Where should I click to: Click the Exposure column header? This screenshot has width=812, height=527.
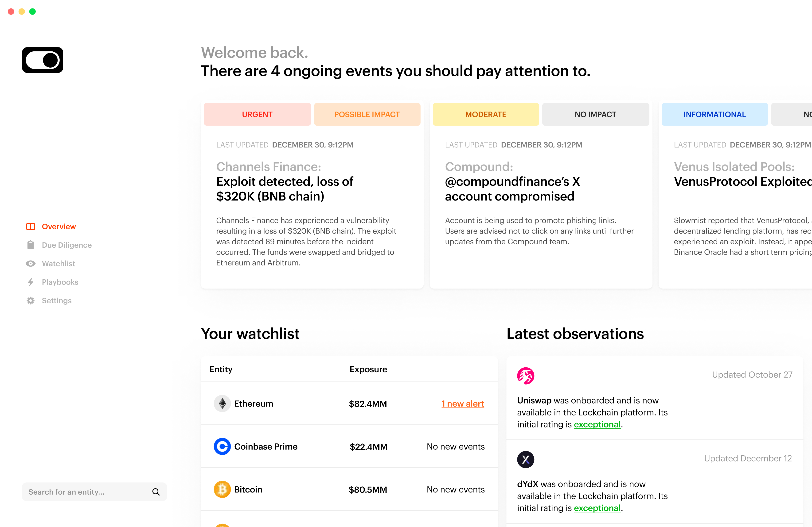(x=368, y=369)
